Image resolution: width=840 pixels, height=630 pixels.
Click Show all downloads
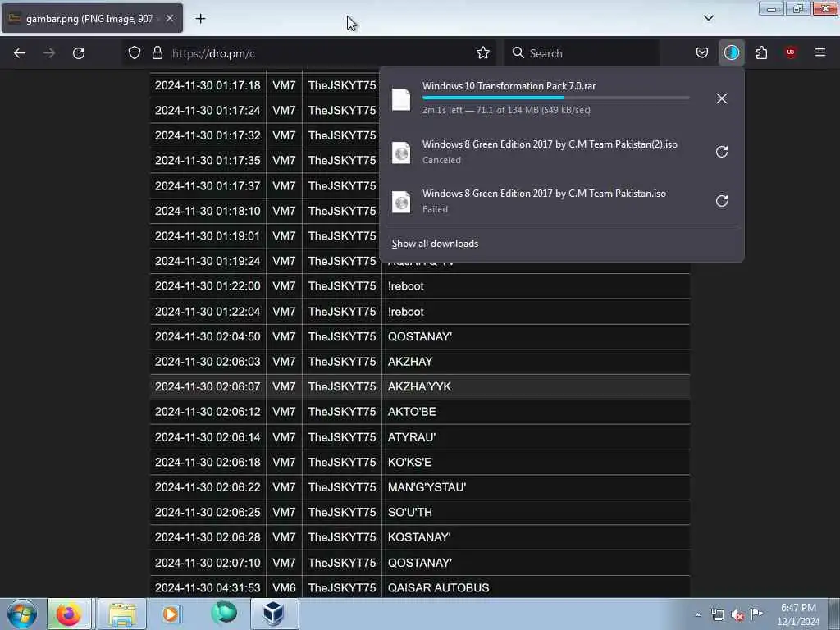[x=435, y=244]
